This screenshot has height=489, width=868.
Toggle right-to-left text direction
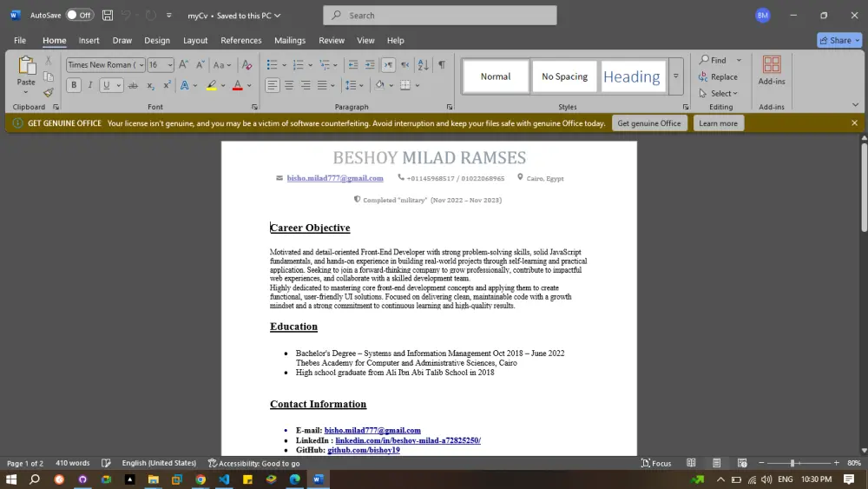coord(405,65)
